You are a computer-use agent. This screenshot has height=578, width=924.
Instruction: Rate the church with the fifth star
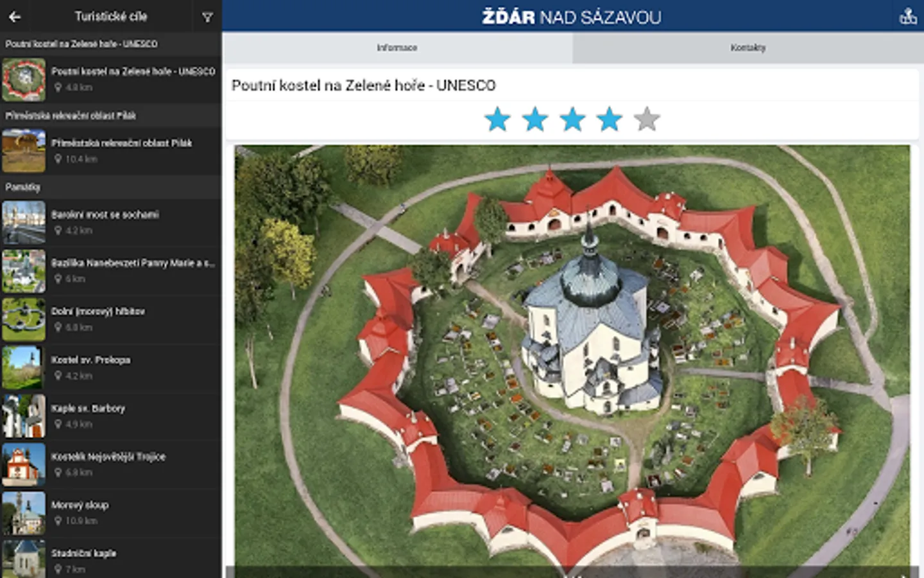point(646,119)
